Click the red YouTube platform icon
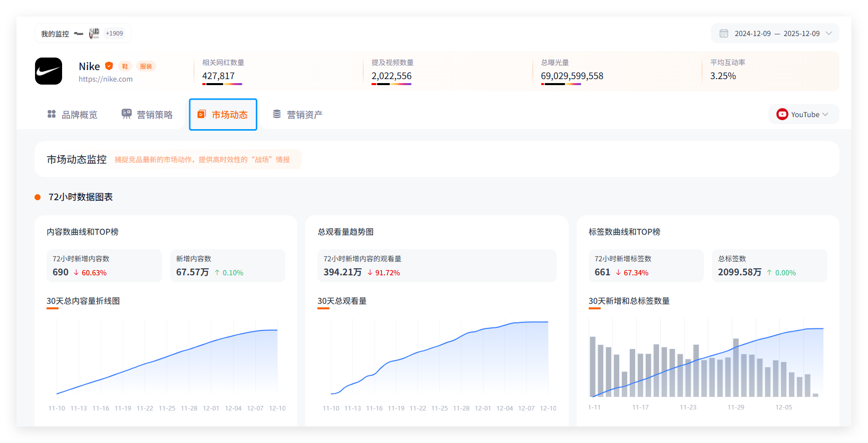Image resolution: width=868 pixels, height=443 pixels. [x=782, y=115]
